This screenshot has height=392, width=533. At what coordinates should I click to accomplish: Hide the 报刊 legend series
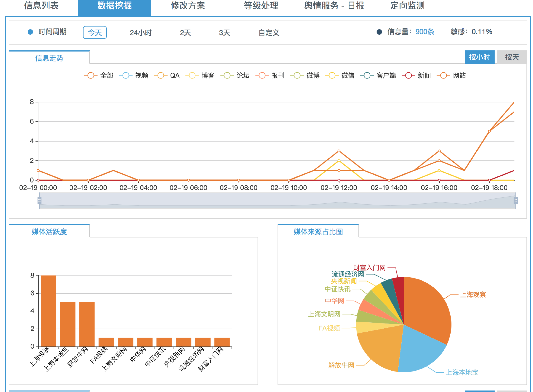pos(262,75)
